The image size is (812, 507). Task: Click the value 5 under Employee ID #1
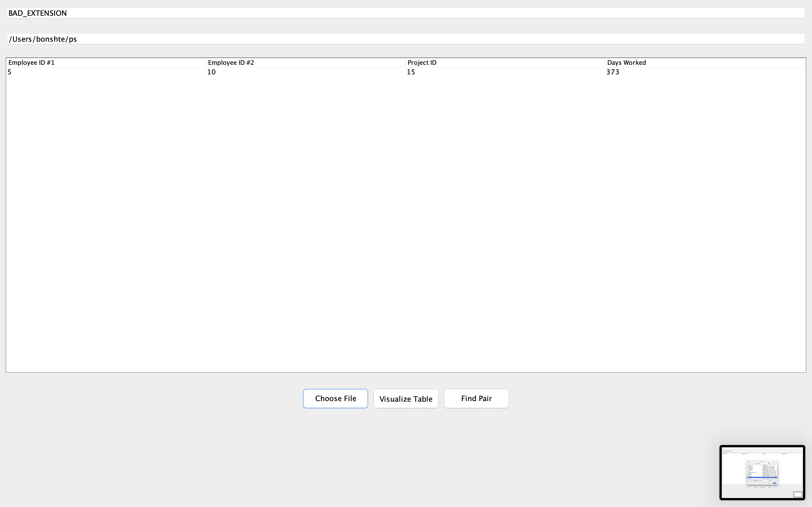(9, 72)
